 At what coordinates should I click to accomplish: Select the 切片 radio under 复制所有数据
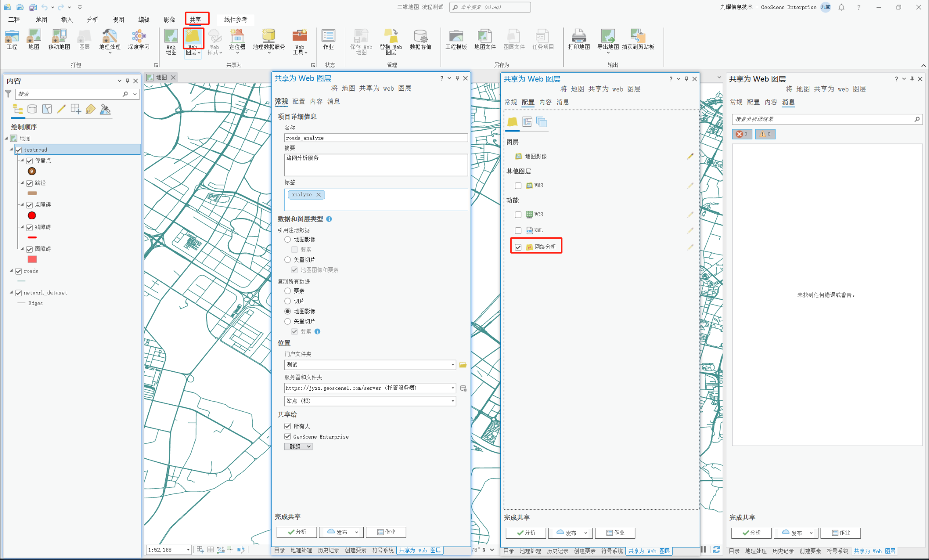click(287, 301)
